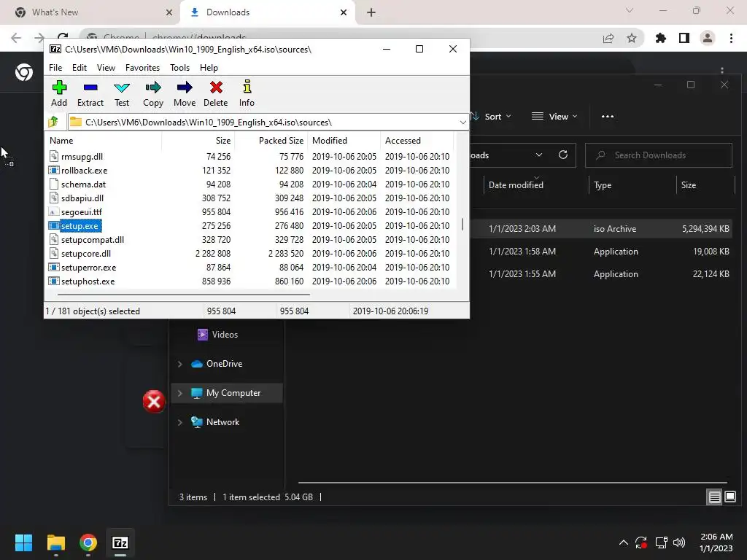This screenshot has height=560, width=747.
Task: Click the Chrome share page icon
Action: [x=608, y=38]
